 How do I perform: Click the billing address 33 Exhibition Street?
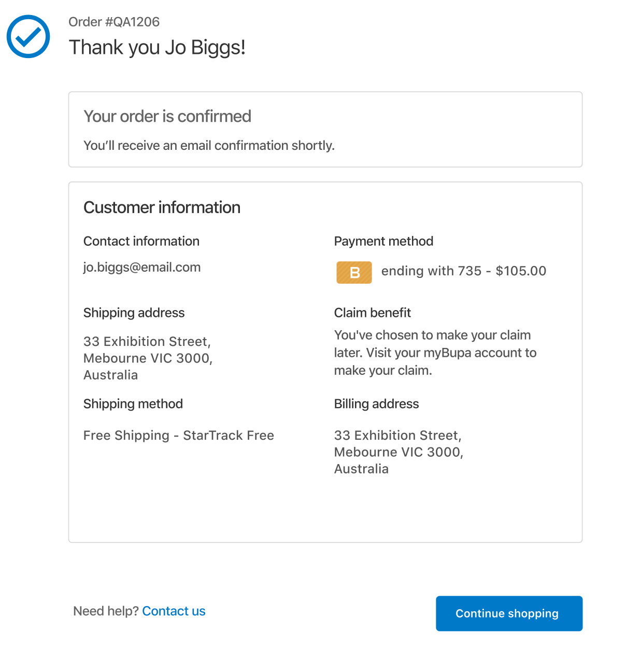(399, 452)
